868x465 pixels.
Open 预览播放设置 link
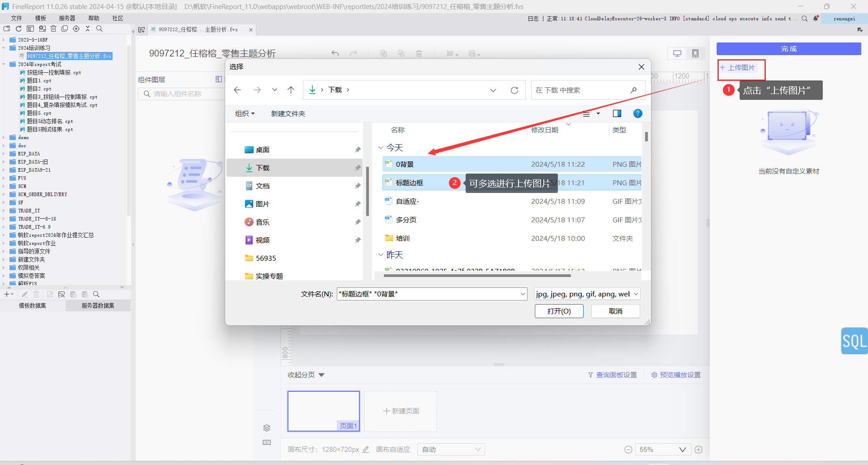tap(676, 375)
